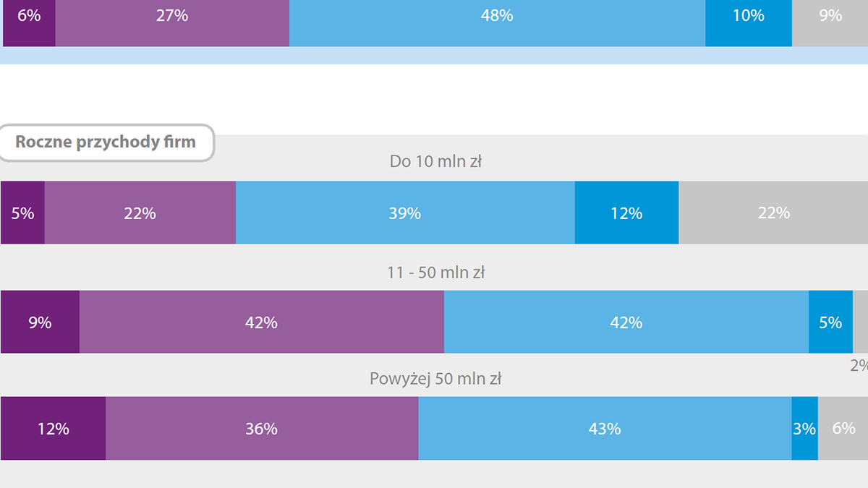The height and width of the screenshot is (488, 868).
Task: Select the 43% light blue segment
Action: (605, 429)
